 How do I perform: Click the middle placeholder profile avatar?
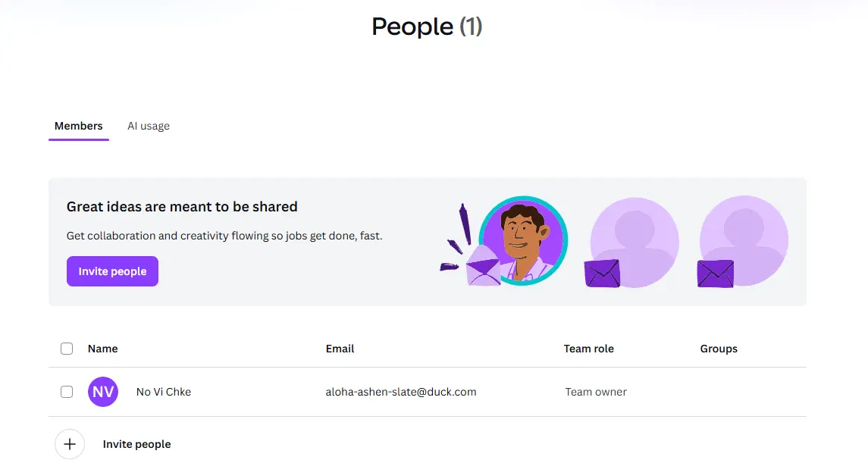click(635, 241)
